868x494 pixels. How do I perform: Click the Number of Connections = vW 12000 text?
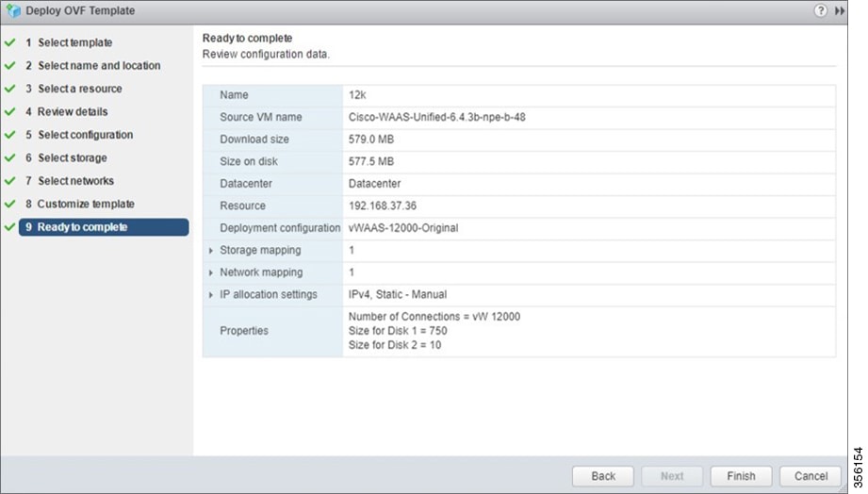point(434,316)
